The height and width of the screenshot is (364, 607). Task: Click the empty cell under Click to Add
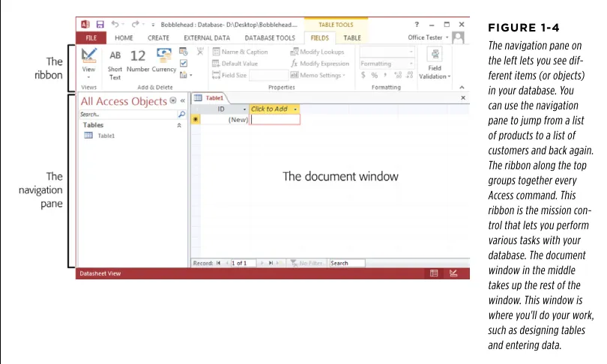pos(275,120)
